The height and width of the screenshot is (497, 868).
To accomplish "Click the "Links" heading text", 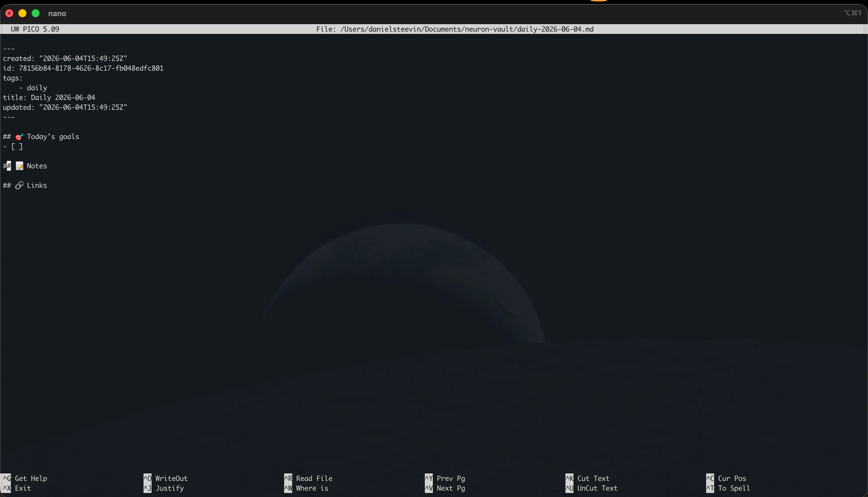I will (x=37, y=186).
